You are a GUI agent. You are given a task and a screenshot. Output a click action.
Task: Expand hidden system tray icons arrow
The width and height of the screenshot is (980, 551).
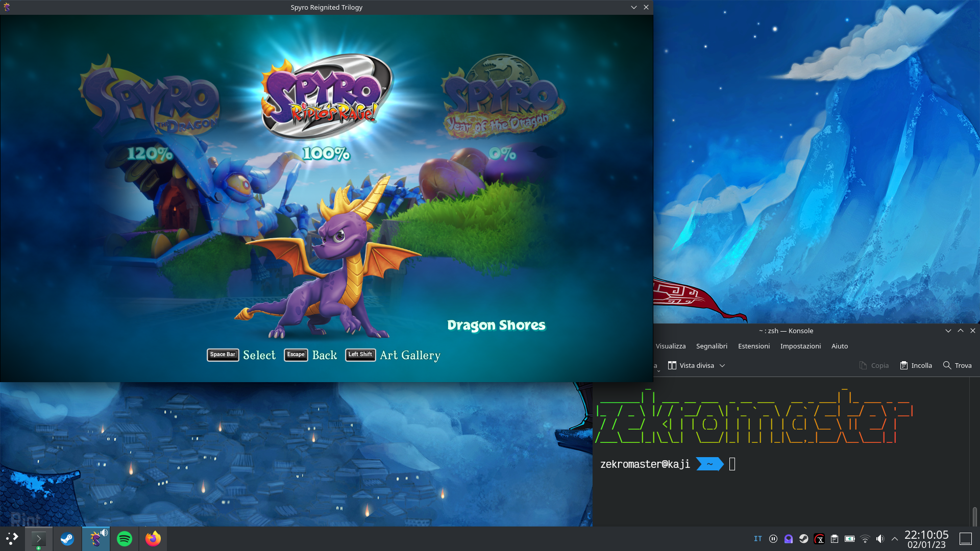tap(895, 539)
